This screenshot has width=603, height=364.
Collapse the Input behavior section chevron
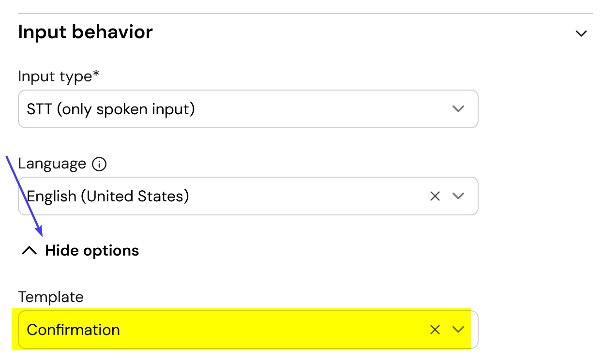coord(581,33)
